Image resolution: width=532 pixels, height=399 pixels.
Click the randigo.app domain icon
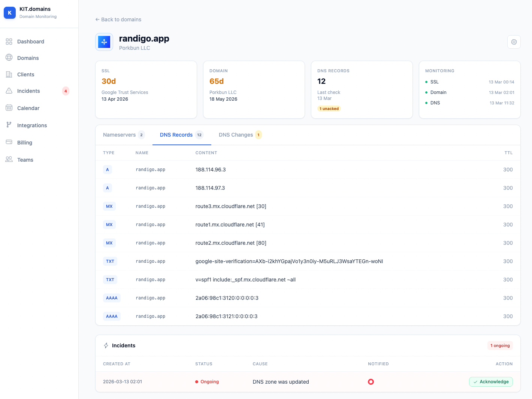[x=104, y=42]
